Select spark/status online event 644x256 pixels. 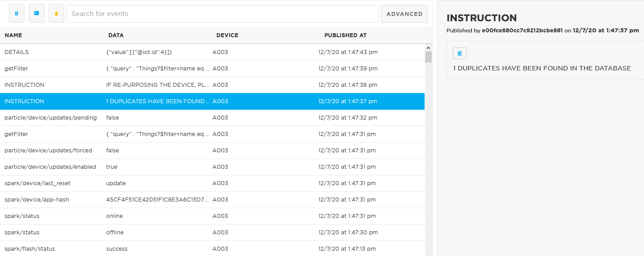(212, 216)
